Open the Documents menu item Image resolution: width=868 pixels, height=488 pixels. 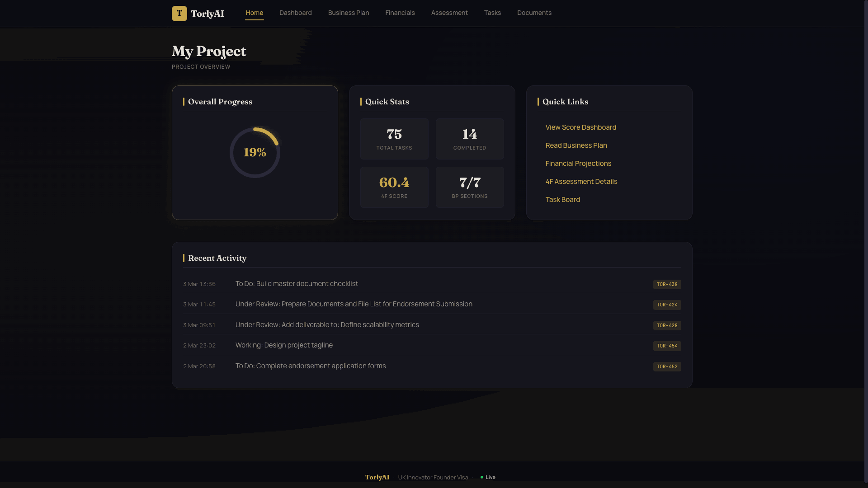(534, 13)
